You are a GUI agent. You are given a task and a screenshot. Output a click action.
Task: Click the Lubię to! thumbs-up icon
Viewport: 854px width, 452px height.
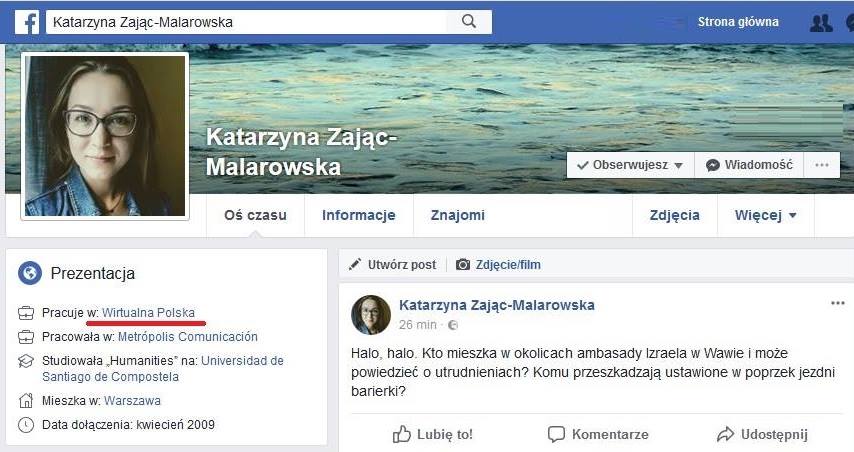(401, 434)
